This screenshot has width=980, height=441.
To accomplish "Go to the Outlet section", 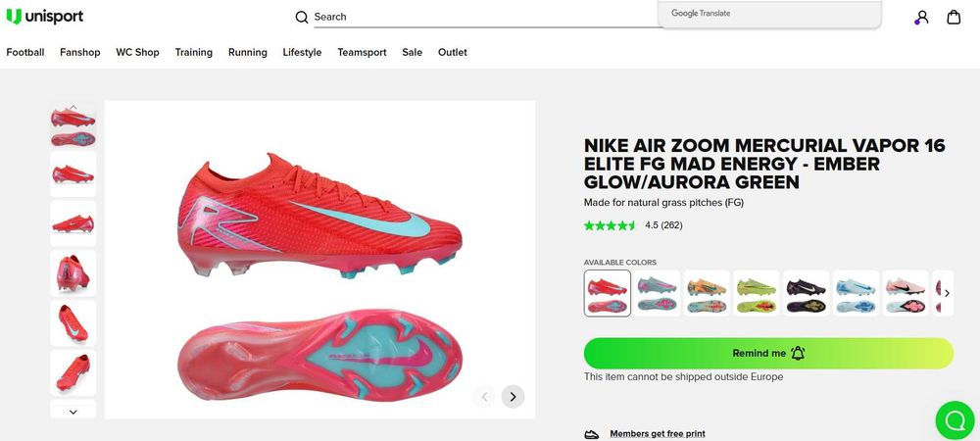I will tap(453, 53).
